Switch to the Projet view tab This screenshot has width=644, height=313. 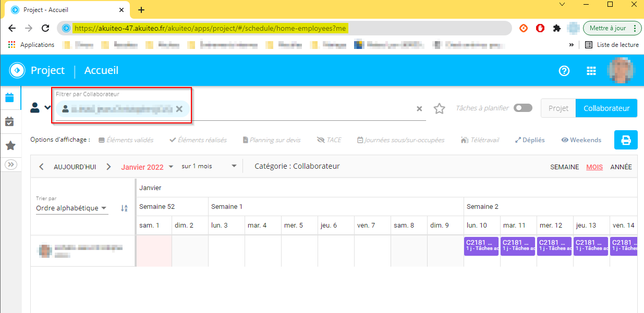pos(558,108)
